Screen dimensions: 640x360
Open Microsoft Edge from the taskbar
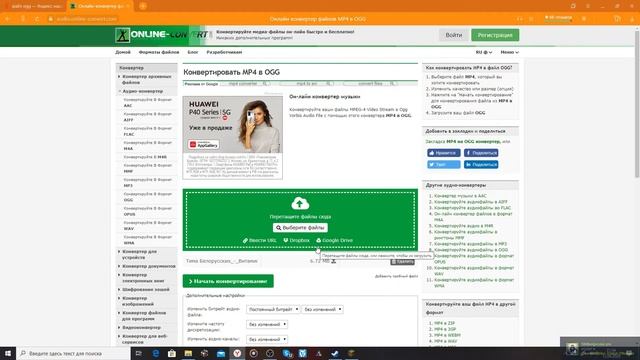(x=156, y=353)
